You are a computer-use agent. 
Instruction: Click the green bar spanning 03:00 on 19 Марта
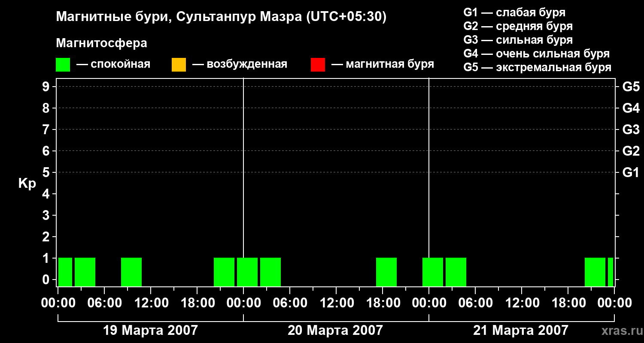tap(85, 272)
